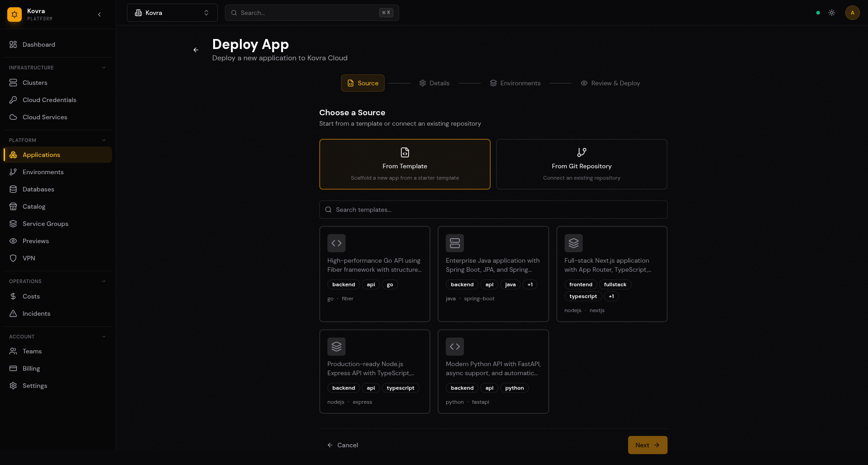The image size is (868, 465).
Task: Choose the High-performance Go API template
Action: pyautogui.click(x=375, y=274)
